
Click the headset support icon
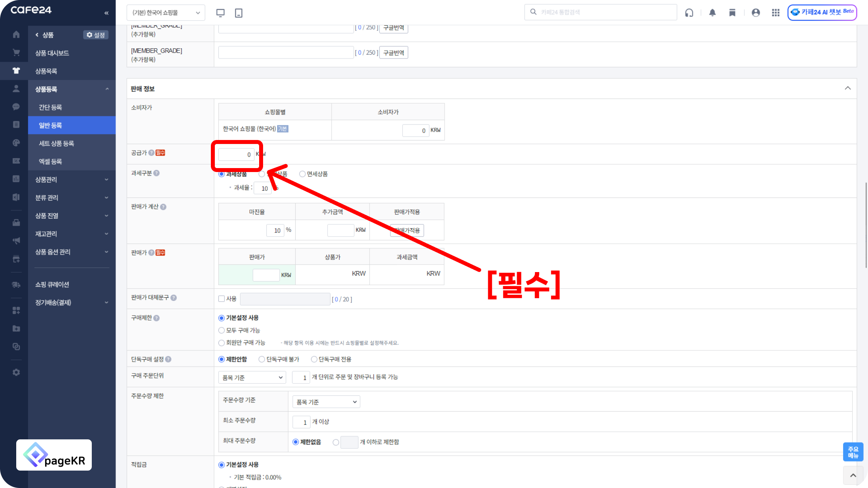pos(689,13)
